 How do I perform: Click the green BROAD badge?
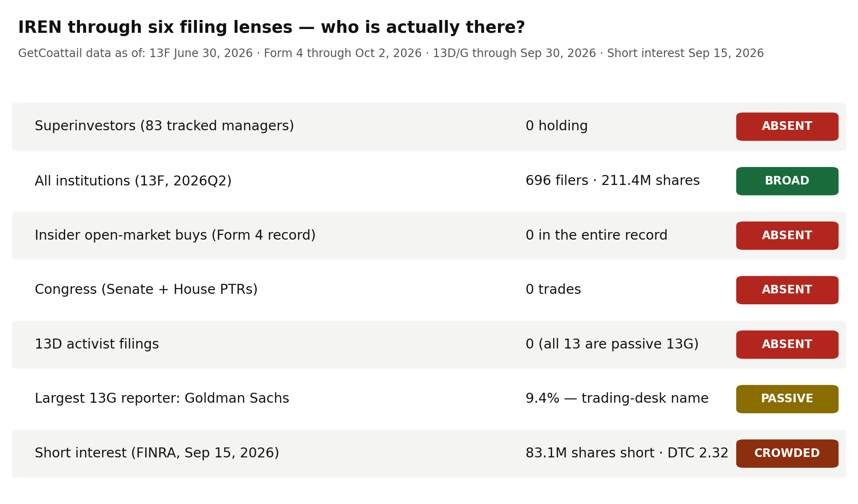click(787, 181)
